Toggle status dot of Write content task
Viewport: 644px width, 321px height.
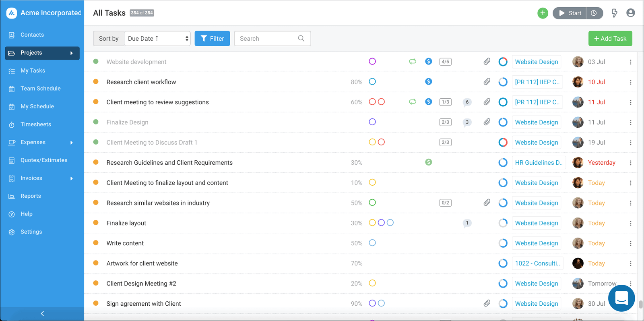tap(96, 243)
